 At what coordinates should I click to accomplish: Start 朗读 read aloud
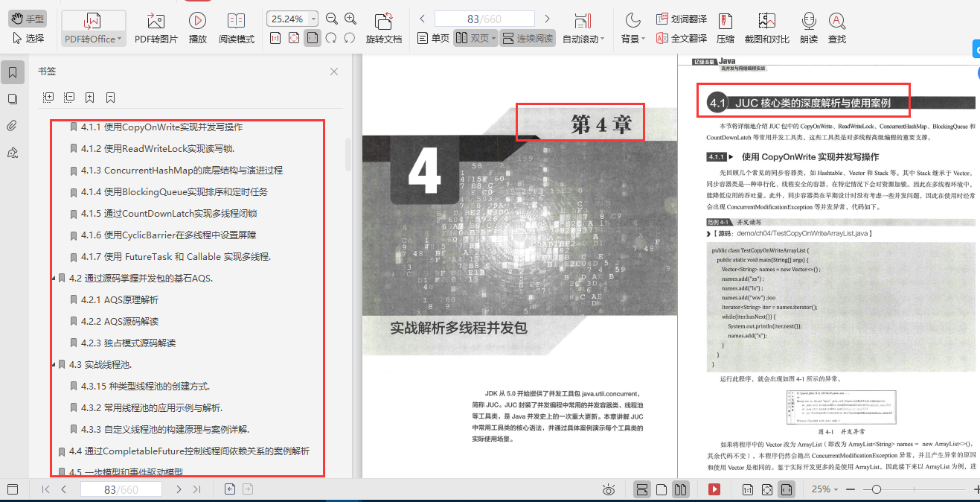[809, 28]
